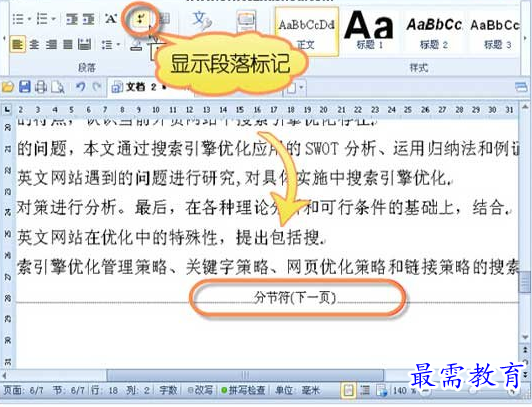This screenshot has height=407, width=532.
Task: Go to previous page with double arrow
Action: tap(525, 350)
